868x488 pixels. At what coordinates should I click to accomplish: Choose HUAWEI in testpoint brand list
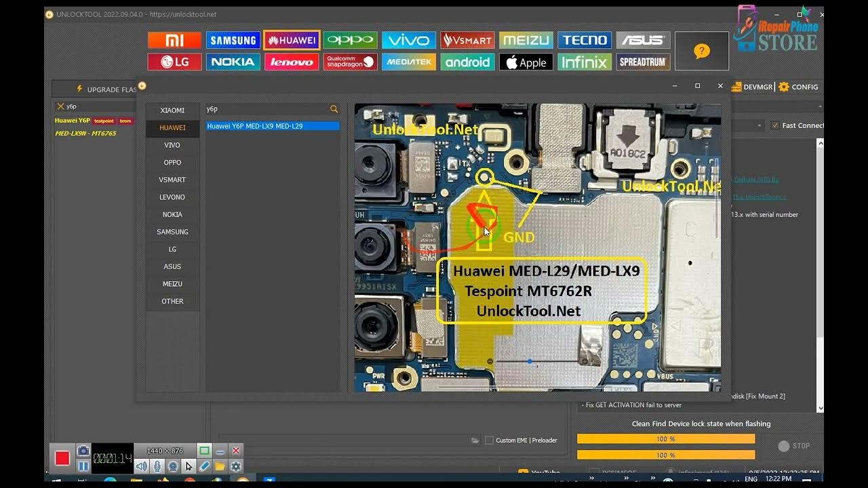(x=172, y=127)
